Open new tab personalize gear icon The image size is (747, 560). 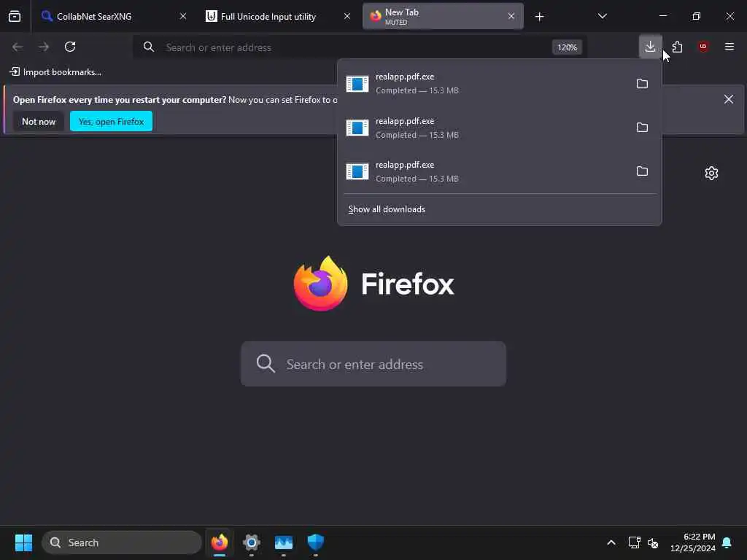point(711,173)
